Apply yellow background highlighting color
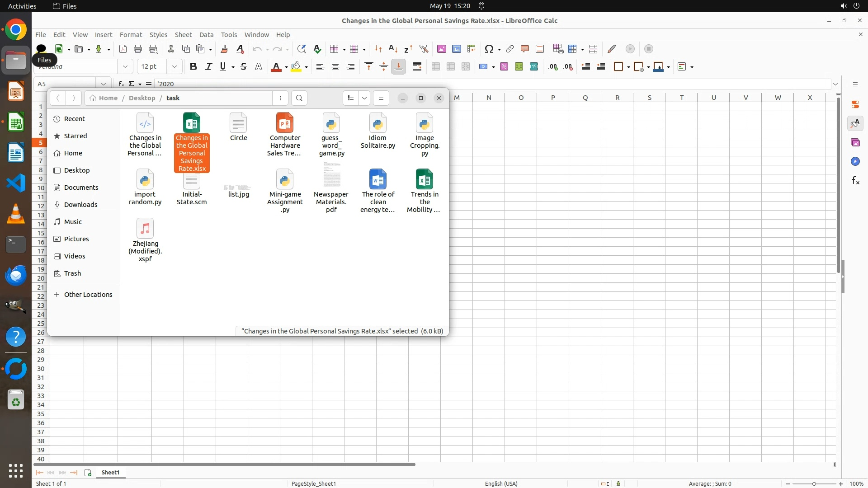The height and width of the screenshot is (488, 868). [296, 66]
